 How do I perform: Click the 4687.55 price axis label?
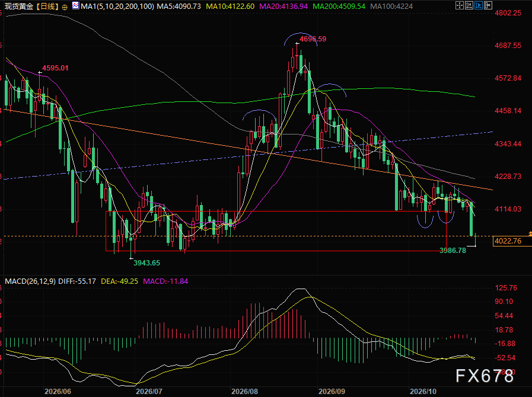coord(508,46)
